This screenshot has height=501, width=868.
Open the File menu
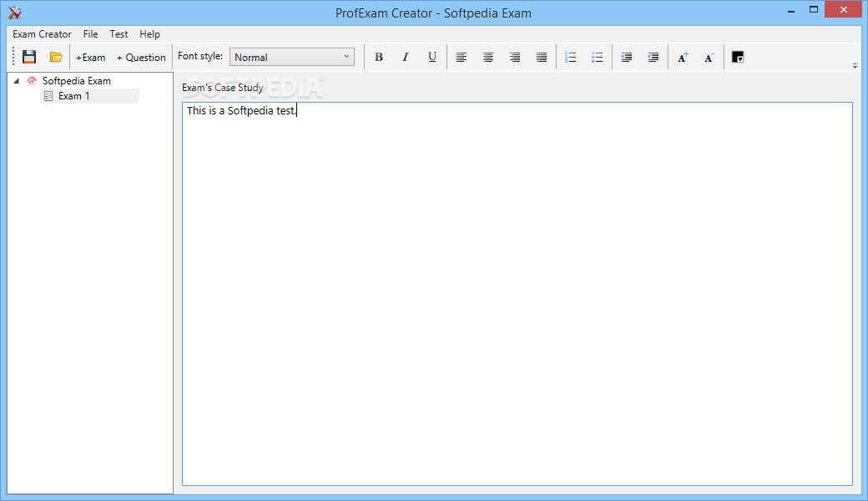[90, 34]
